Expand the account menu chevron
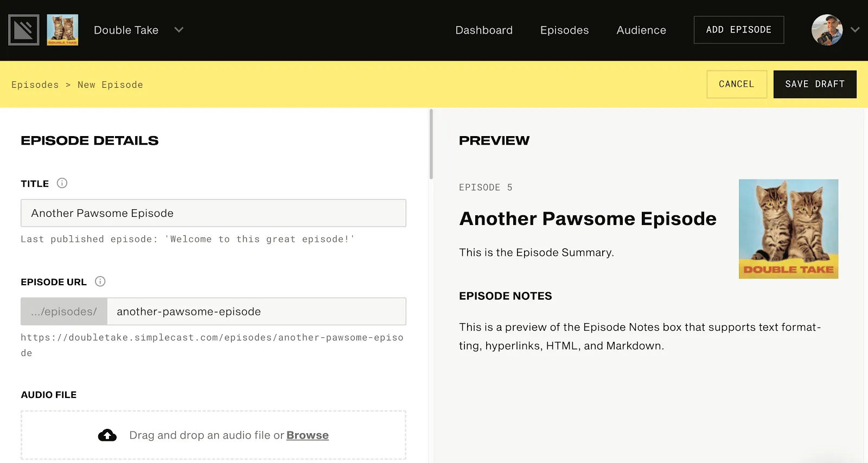Image resolution: width=868 pixels, height=463 pixels. point(855,30)
